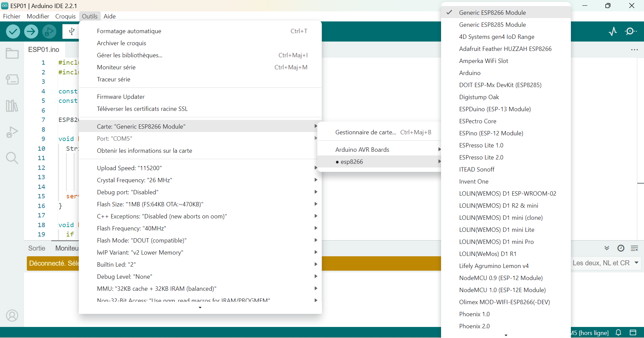Viewport: 644px width, 338px height.
Task: Click the Upload arrow button
Action: point(31,31)
